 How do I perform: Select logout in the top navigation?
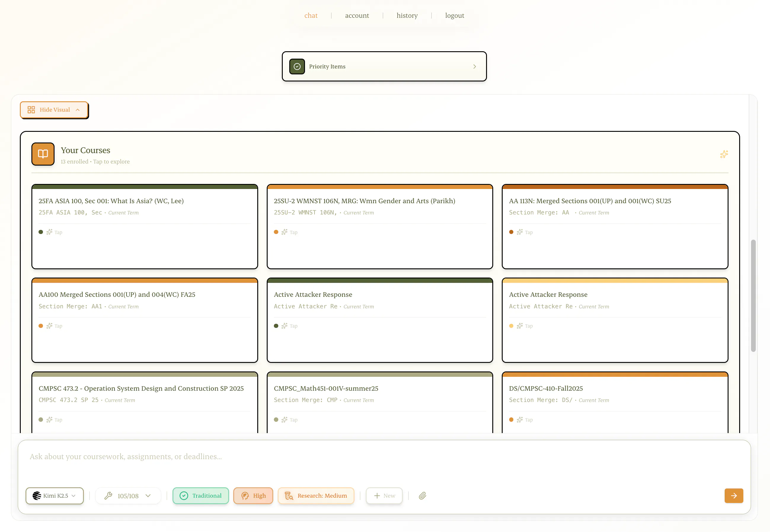pos(455,15)
